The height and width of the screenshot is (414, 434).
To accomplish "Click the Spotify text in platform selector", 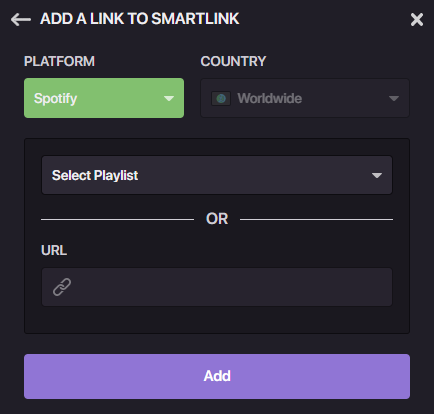I will (x=55, y=99).
